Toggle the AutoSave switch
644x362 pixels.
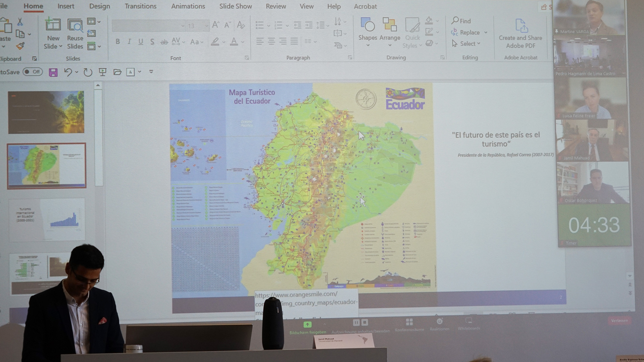(33, 72)
